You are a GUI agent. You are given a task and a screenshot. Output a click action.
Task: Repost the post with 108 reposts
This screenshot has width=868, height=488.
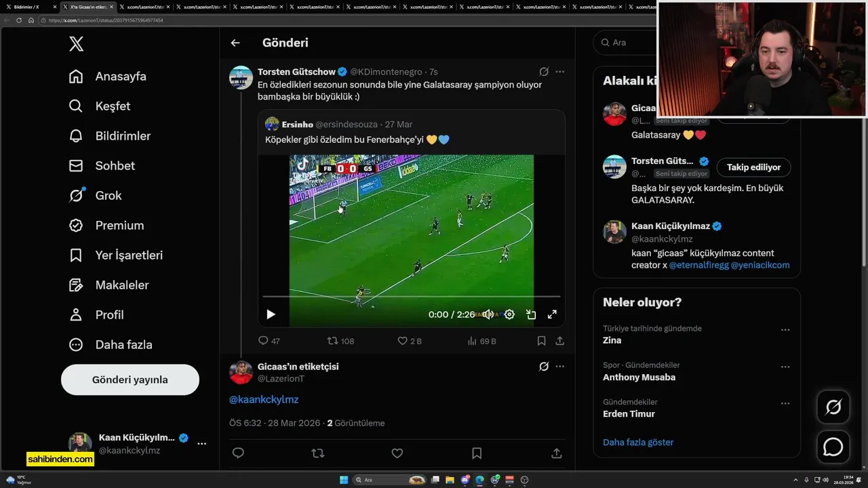[x=340, y=341]
